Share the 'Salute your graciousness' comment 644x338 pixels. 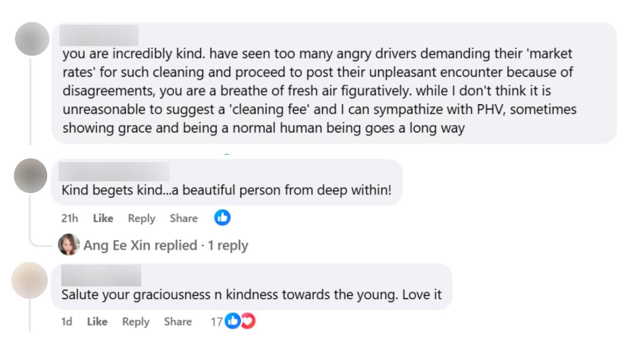(x=178, y=321)
